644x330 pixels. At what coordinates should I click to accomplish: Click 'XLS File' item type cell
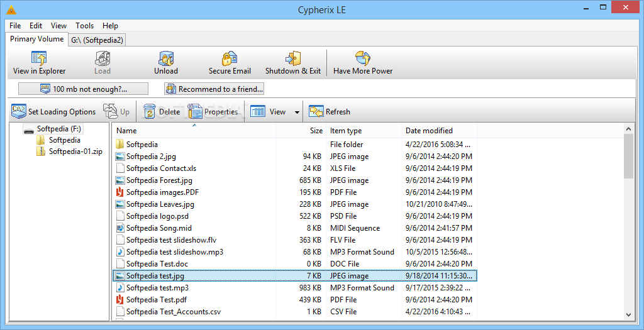343,168
